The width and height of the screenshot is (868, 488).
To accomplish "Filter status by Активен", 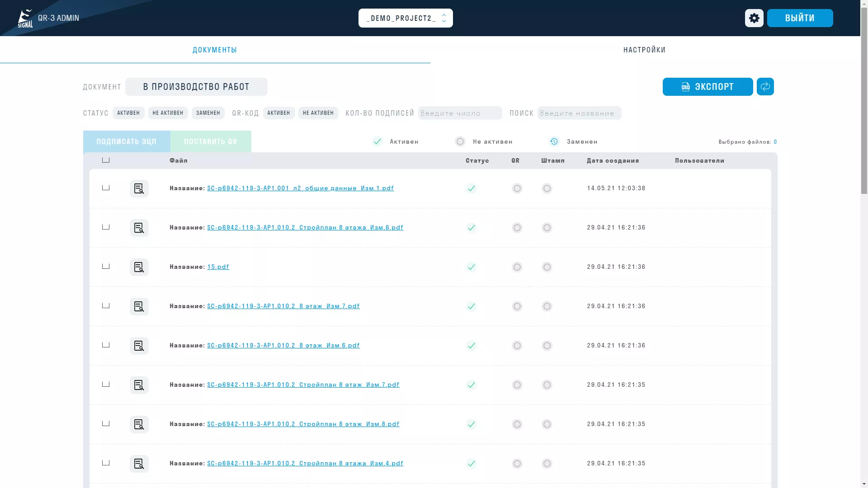I will (128, 113).
